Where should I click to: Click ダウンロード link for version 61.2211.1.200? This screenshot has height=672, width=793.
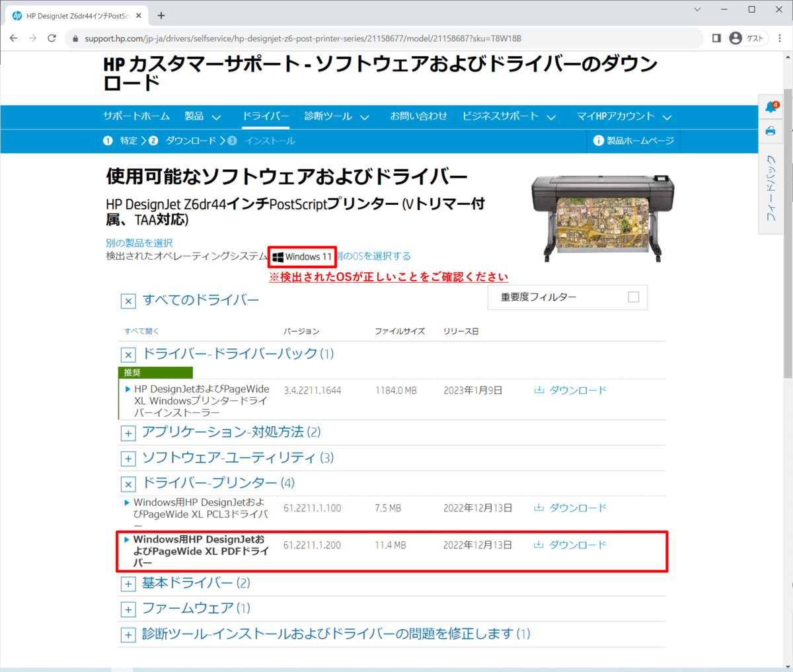point(578,545)
